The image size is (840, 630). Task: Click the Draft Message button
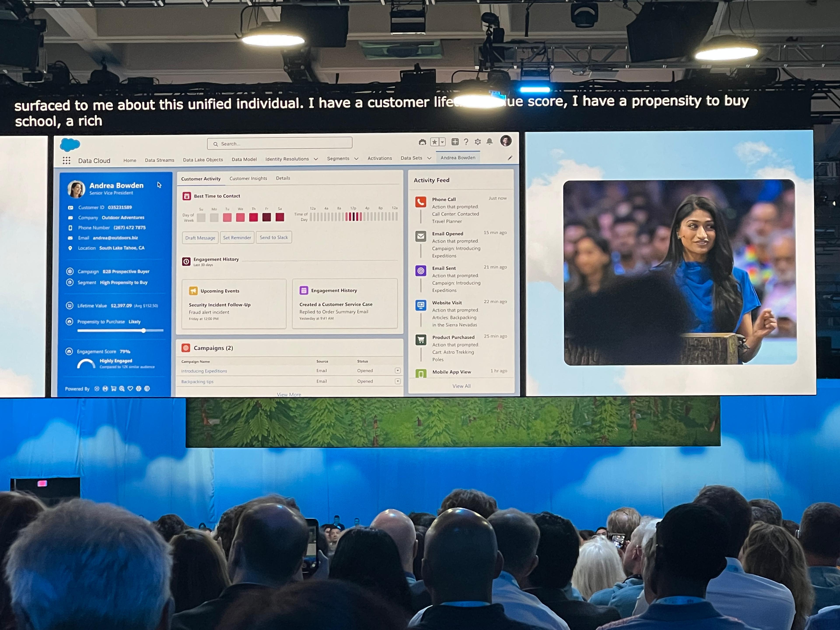coord(200,238)
